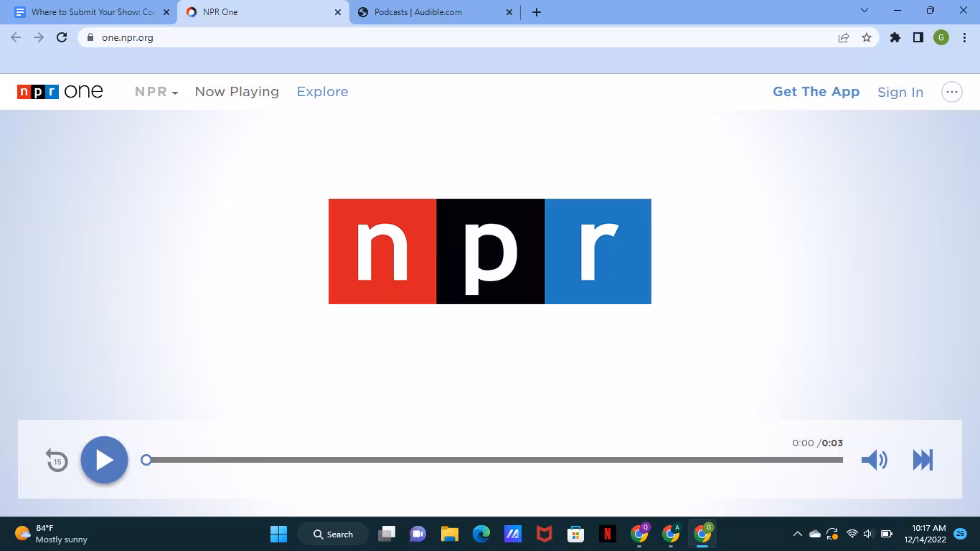Screen dimensions: 980x551
Task: Open the weather widget showing 84°F
Action: 52,534
